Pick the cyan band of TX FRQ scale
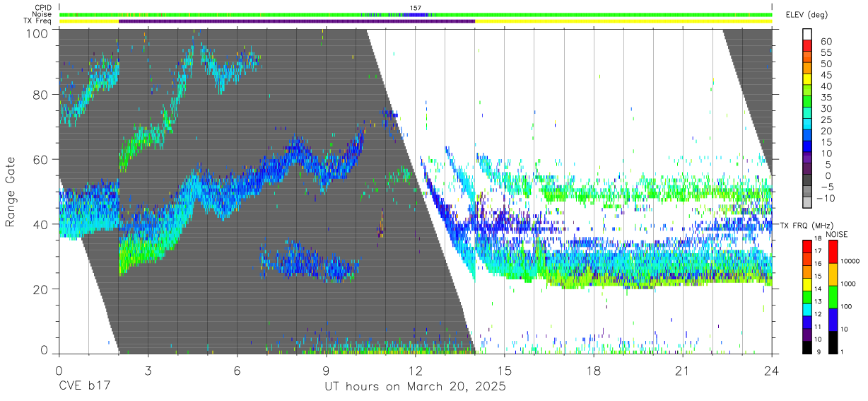Screen dimensions: 868x401 coord(807,310)
